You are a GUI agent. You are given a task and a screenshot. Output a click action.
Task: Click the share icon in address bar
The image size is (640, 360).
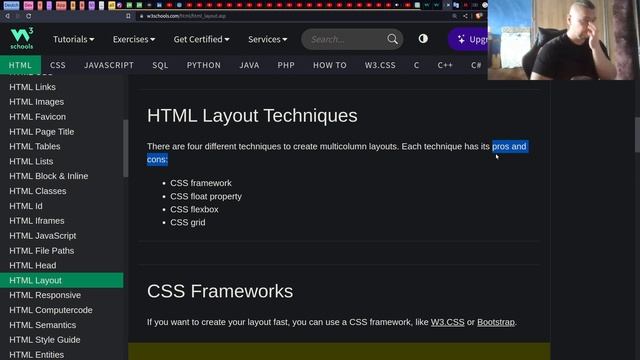click(x=465, y=16)
